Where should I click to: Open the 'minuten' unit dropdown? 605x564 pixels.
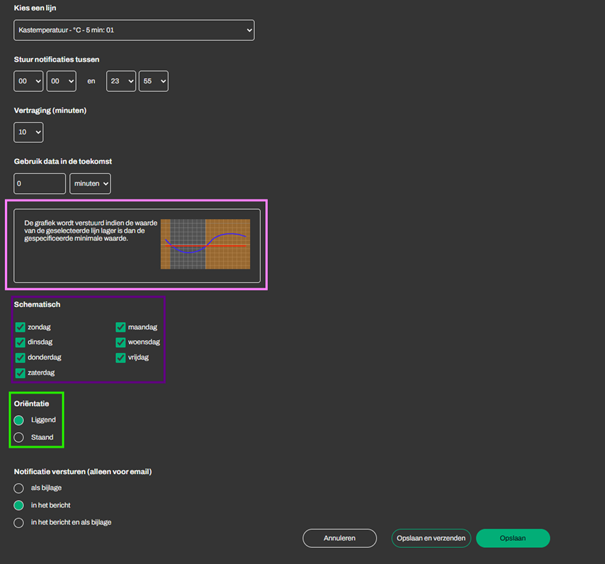pyautogui.click(x=90, y=183)
